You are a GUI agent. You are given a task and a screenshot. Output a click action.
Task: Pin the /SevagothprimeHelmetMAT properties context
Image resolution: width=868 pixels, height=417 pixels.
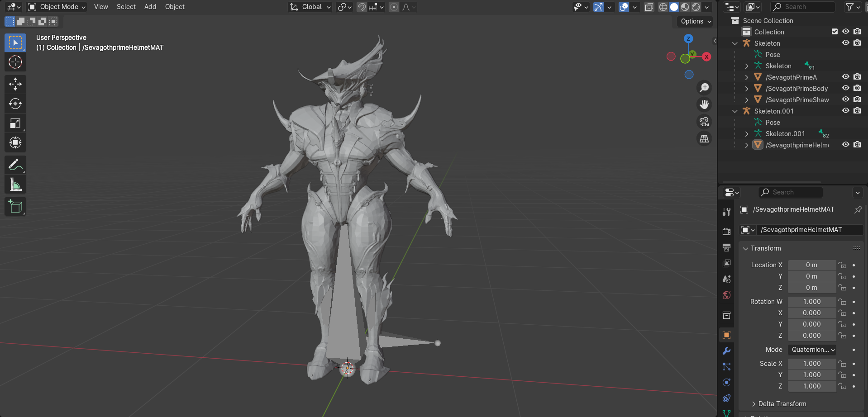pos(858,209)
